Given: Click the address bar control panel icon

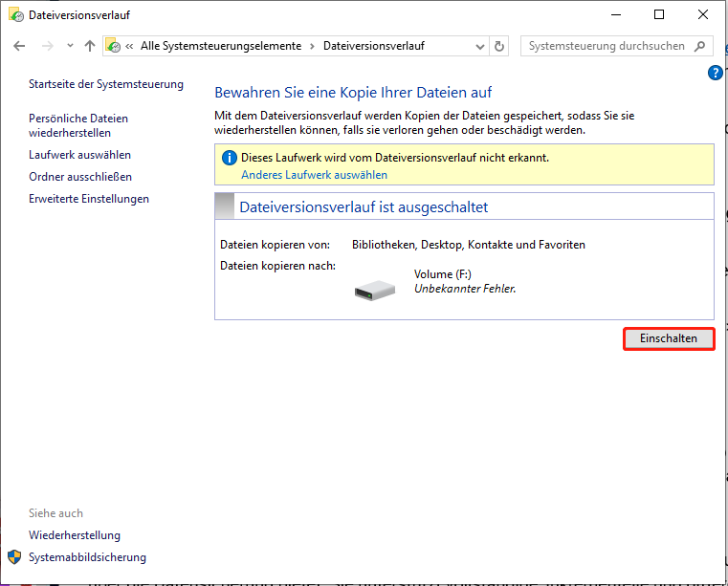Looking at the screenshot, I should click(x=113, y=46).
